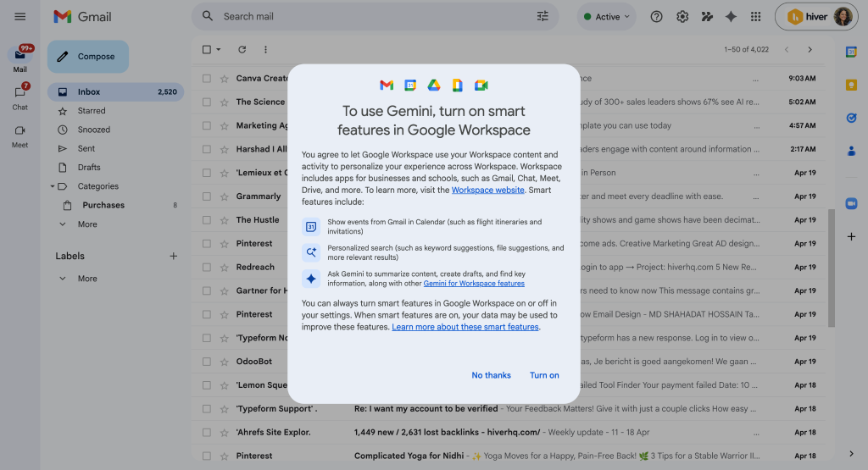The width and height of the screenshot is (868, 470).
Task: Open Contacts side panel
Action: 851,151
